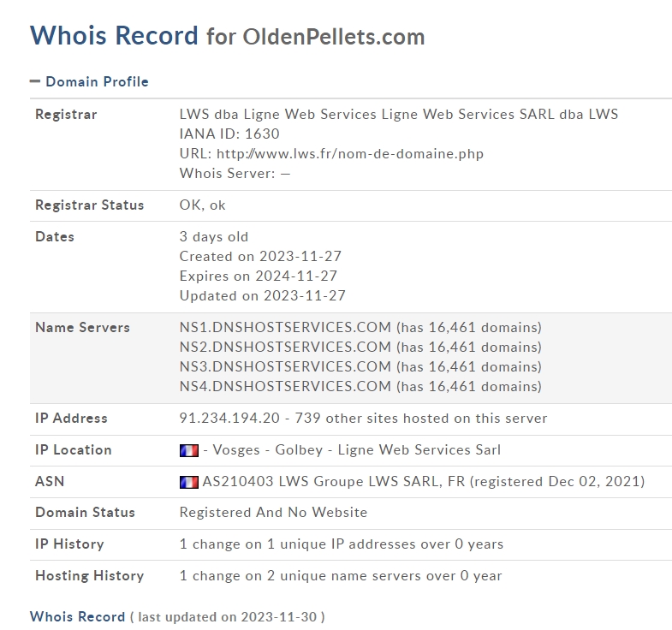The image size is (672, 630).
Task: Click the Domain Profile heading
Action: (97, 81)
